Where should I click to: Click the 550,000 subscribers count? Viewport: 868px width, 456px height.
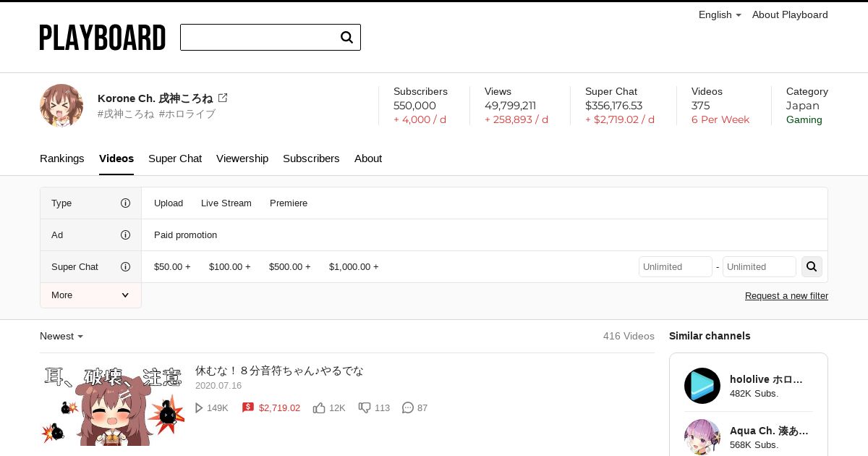point(414,106)
